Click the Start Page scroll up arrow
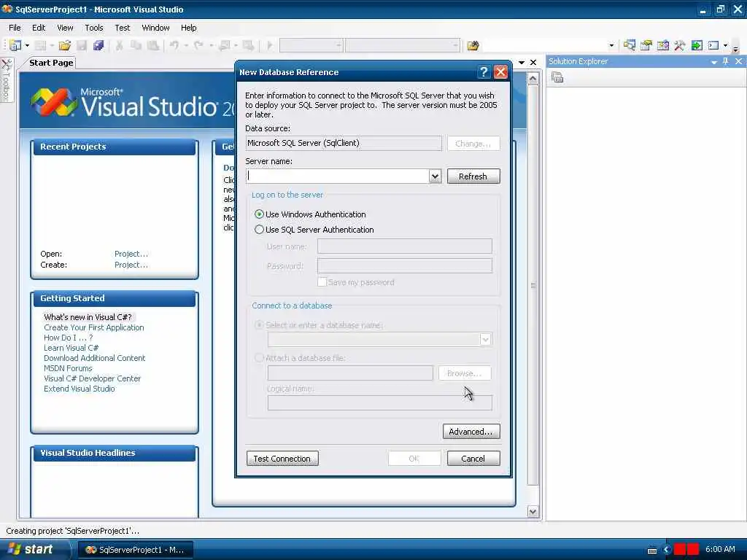The height and width of the screenshot is (560, 747). coord(533,79)
